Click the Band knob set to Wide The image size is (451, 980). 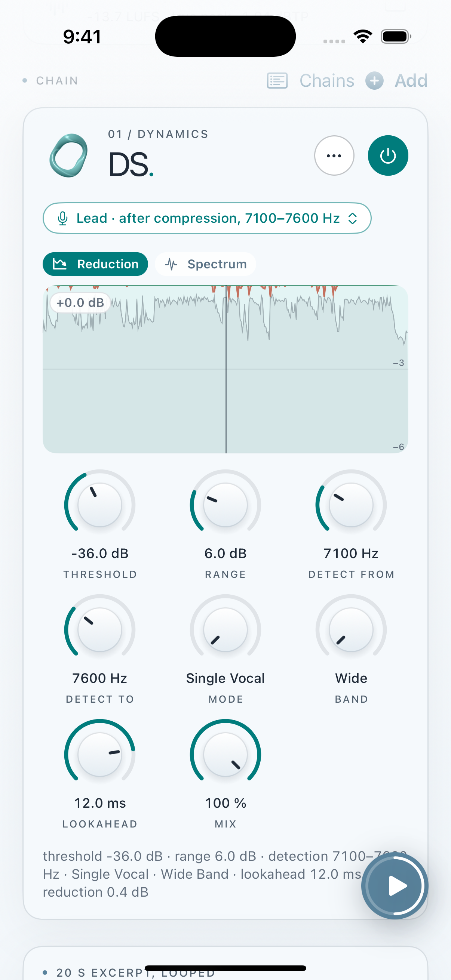(x=351, y=630)
